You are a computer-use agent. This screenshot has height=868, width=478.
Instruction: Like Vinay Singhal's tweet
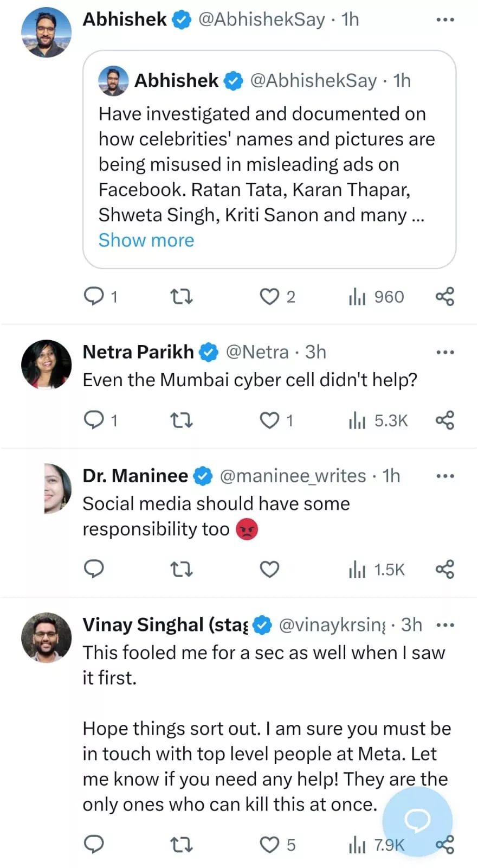tap(269, 845)
